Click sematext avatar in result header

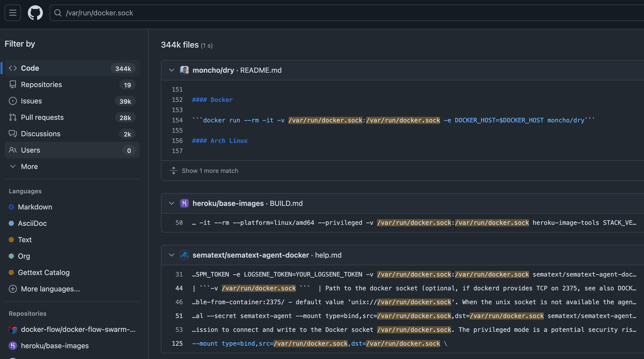[184, 255]
